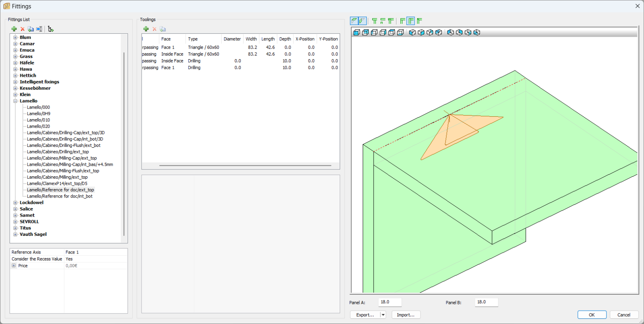The height and width of the screenshot is (324, 644).
Task: Add a new fitting group tree icon
Action: tap(51, 29)
